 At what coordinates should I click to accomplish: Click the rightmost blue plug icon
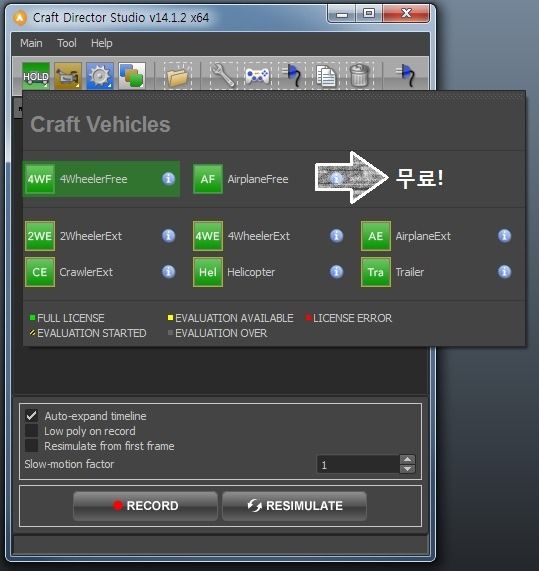(x=405, y=75)
